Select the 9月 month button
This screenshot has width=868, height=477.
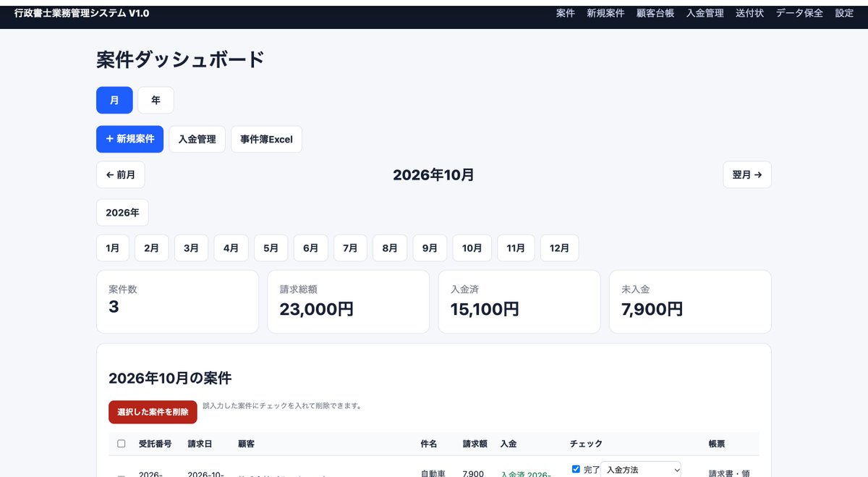click(x=430, y=248)
